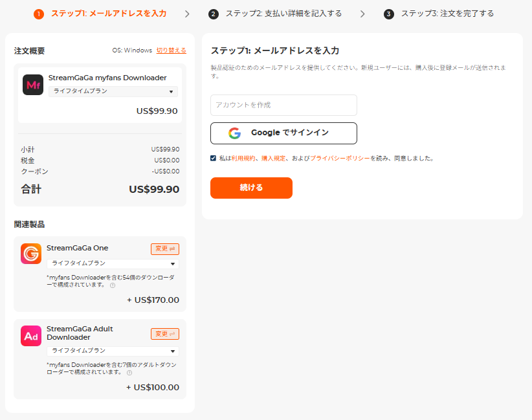Click the 税金 row label

(x=28, y=160)
